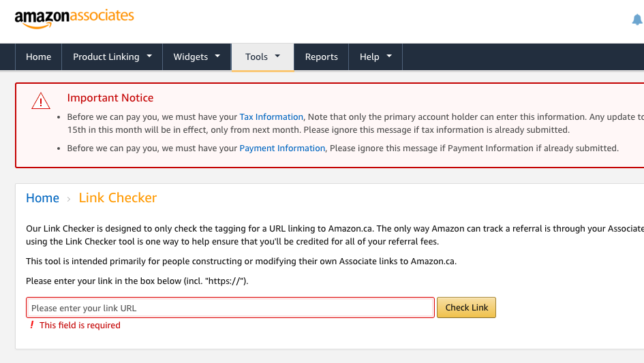Click the Amazon Associates logo
The image size is (644, 363).
pyautogui.click(x=74, y=19)
